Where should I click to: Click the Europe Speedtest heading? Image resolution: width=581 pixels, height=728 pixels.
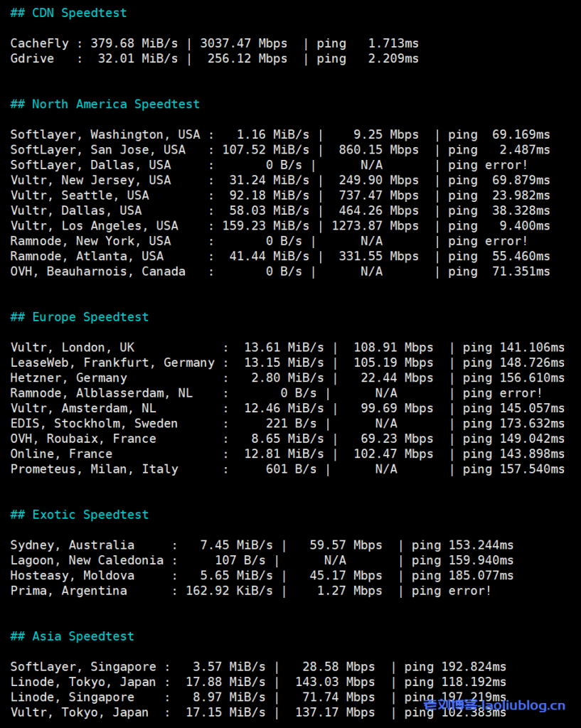point(80,317)
